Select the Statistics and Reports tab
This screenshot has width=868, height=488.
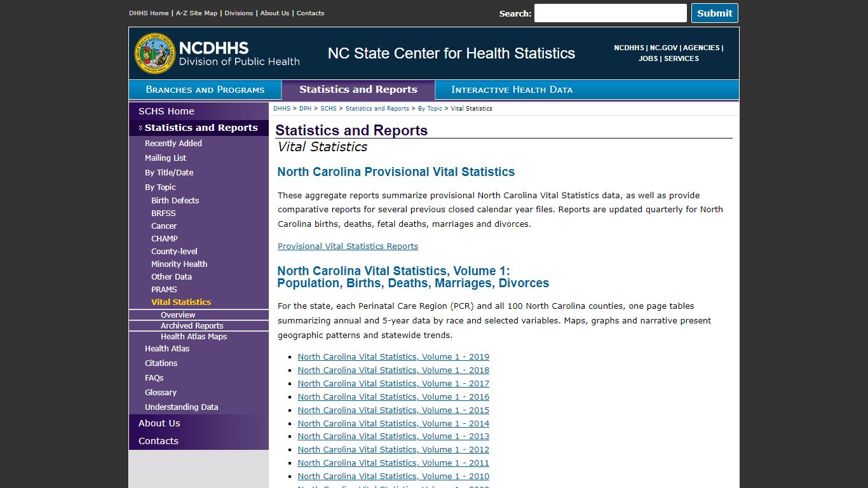pyautogui.click(x=358, y=90)
